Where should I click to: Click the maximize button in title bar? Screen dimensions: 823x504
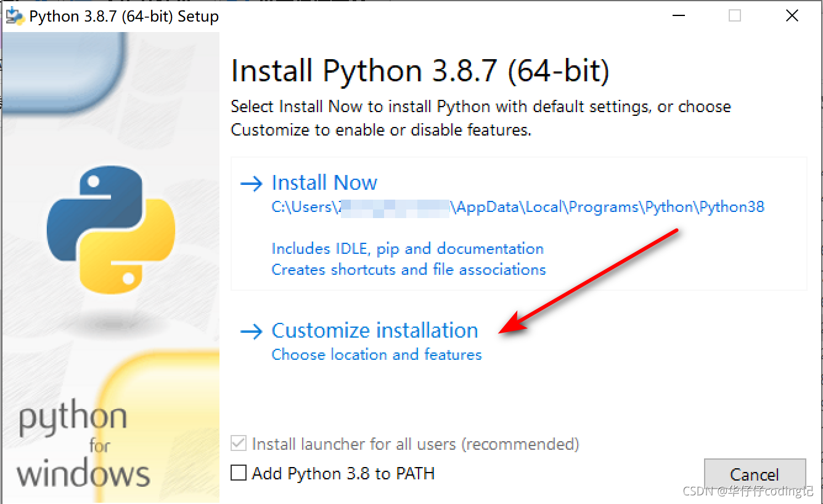point(735,16)
